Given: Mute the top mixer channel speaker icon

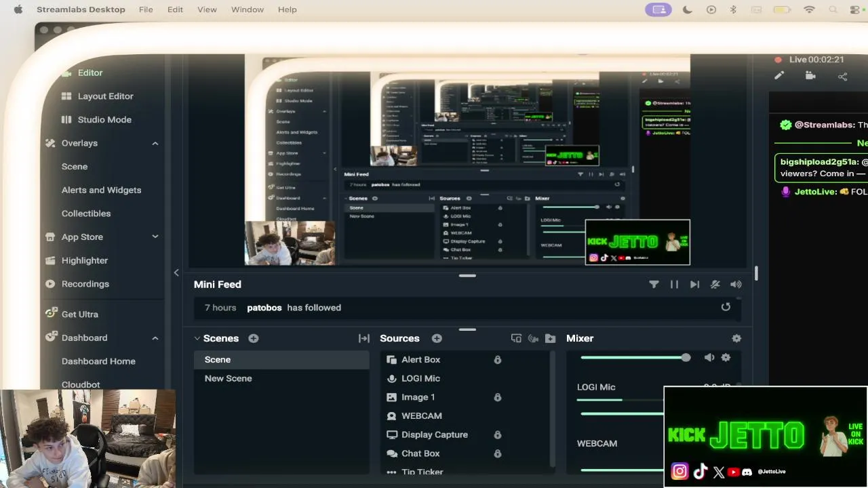Looking at the screenshot, I should [x=709, y=357].
